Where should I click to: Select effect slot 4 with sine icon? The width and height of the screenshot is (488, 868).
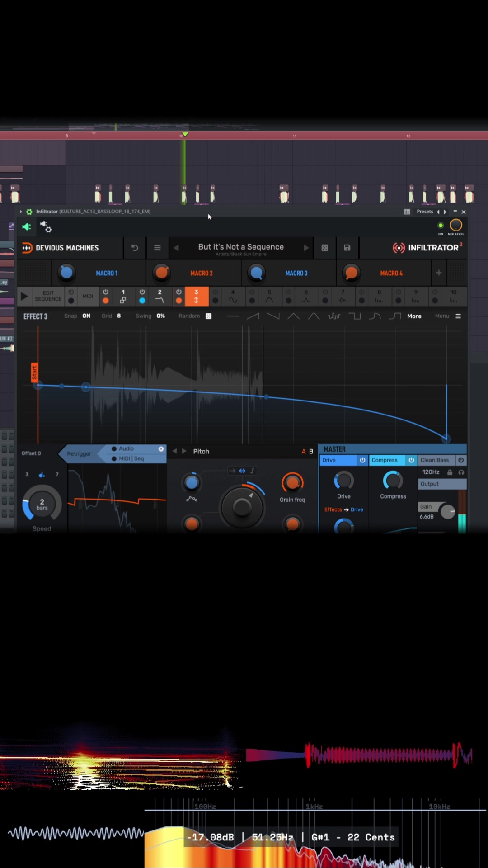tap(233, 297)
